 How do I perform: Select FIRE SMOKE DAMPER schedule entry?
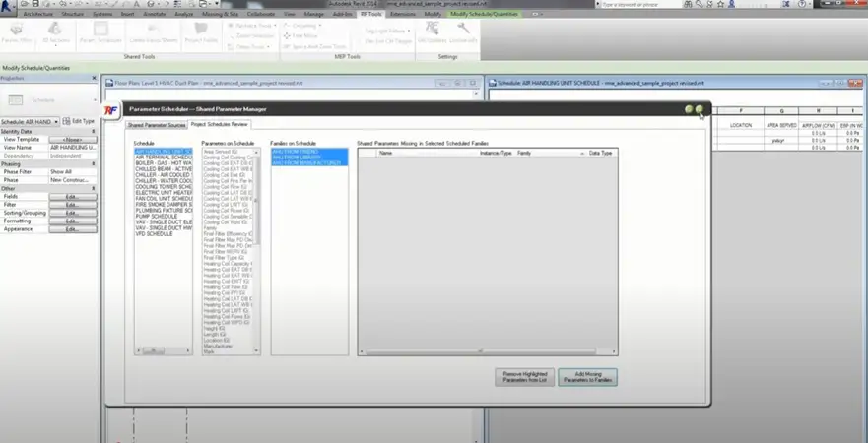[164, 205]
